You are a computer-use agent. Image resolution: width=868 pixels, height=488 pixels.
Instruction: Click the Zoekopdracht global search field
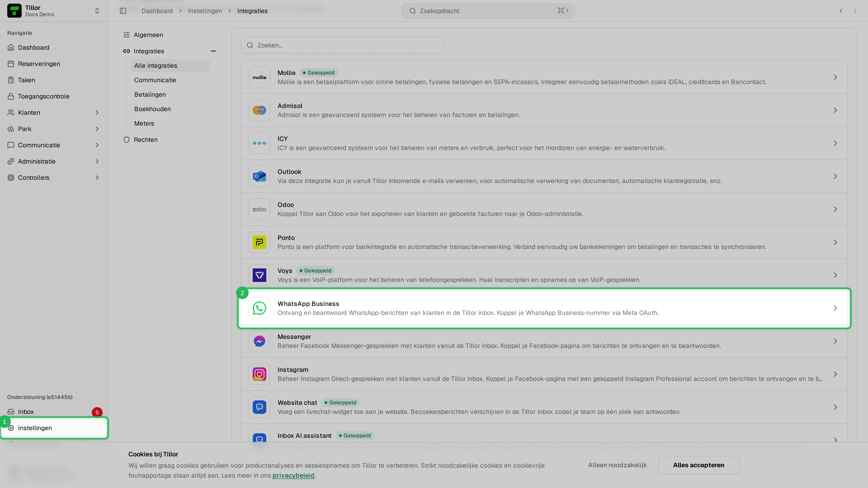point(488,11)
